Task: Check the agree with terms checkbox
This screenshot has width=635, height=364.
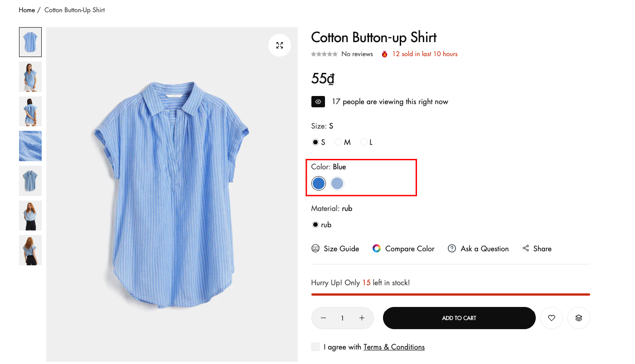Action: click(315, 347)
